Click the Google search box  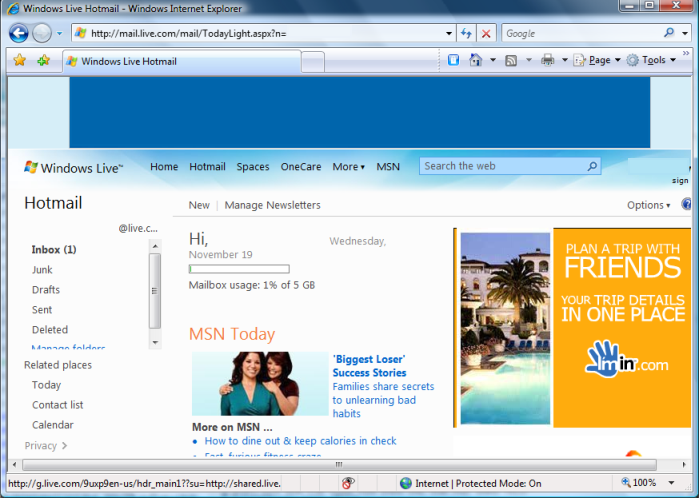[x=580, y=33]
